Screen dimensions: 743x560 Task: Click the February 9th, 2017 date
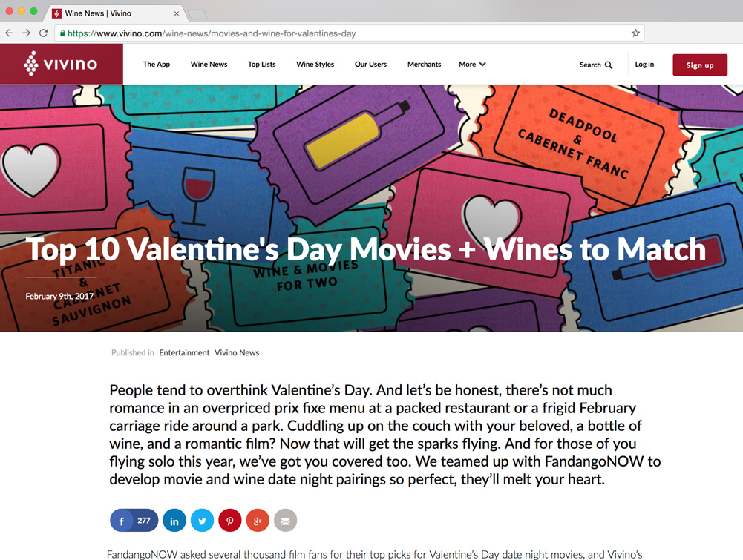coord(59,297)
